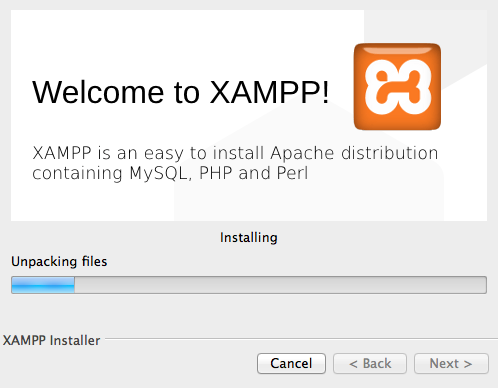The image size is (498, 388).
Task: Click the word "XAMPP" starting the description
Action: coord(62,153)
